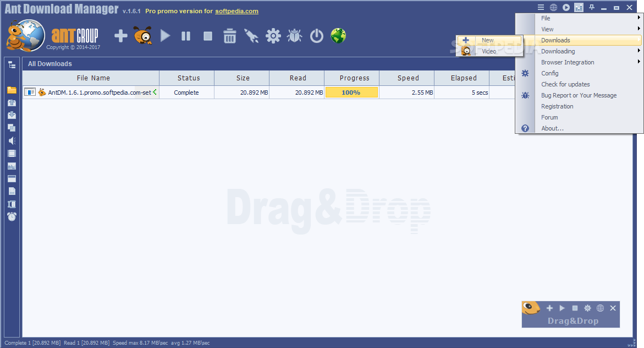The height and width of the screenshot is (348, 644).
Task: Click the 2.55 MB speed cell
Action: click(406, 93)
